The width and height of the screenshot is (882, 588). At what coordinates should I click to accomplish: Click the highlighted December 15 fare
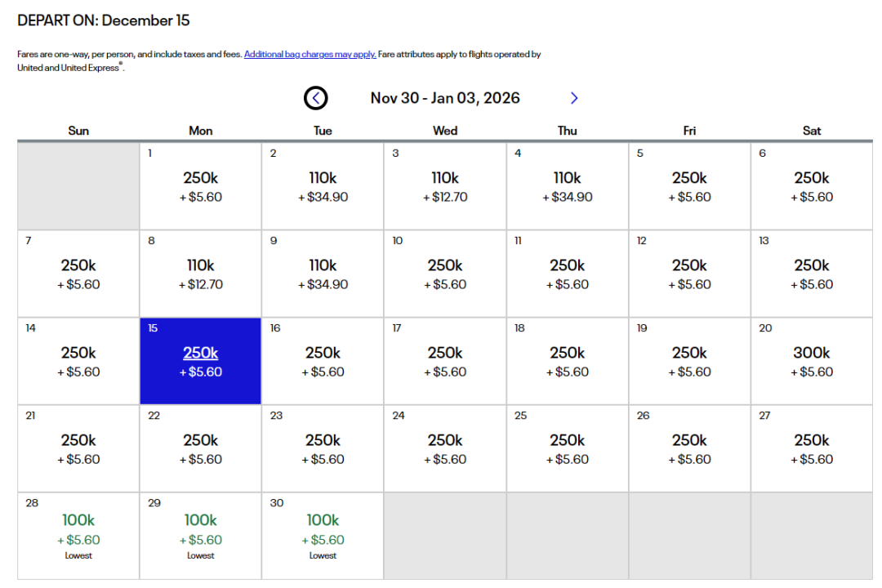pyautogui.click(x=201, y=361)
